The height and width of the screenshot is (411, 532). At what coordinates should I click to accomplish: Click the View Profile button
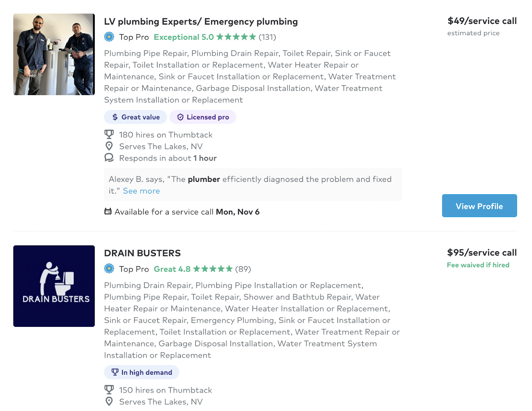[x=479, y=205]
